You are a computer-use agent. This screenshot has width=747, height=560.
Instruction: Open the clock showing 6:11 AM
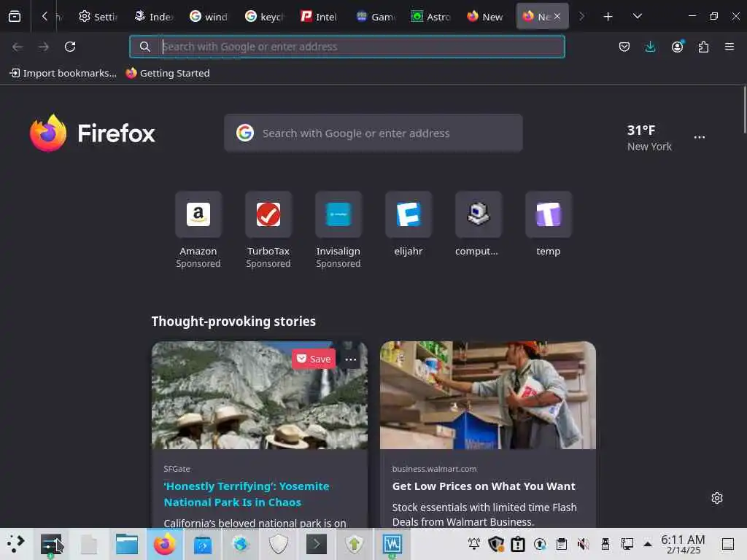pos(683,544)
